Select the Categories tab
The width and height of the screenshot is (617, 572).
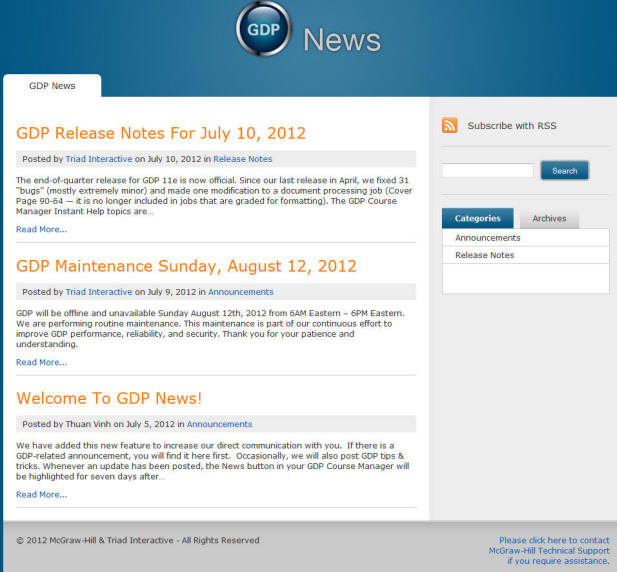478,218
